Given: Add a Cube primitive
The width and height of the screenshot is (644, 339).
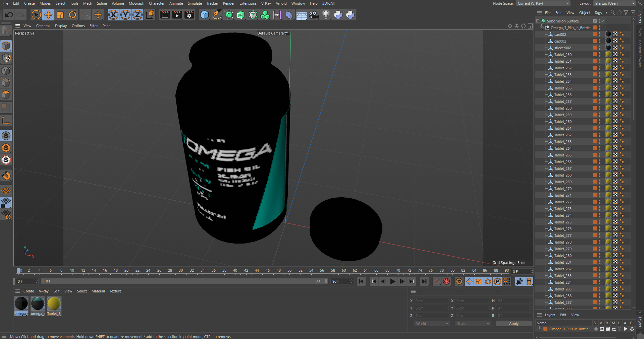Looking at the screenshot, I should [x=204, y=15].
